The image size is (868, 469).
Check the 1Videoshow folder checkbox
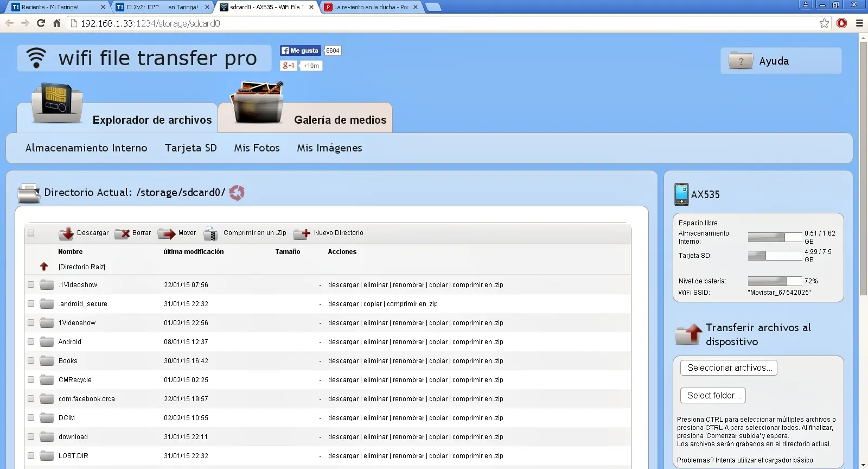coord(31,322)
